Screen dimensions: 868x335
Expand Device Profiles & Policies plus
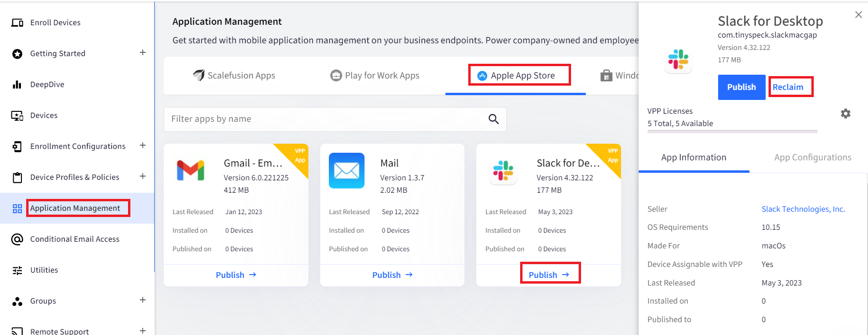[142, 176]
